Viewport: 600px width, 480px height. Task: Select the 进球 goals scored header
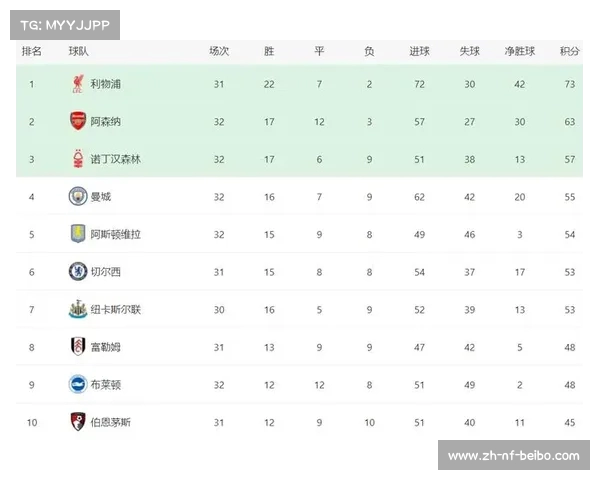pyautogui.click(x=419, y=51)
